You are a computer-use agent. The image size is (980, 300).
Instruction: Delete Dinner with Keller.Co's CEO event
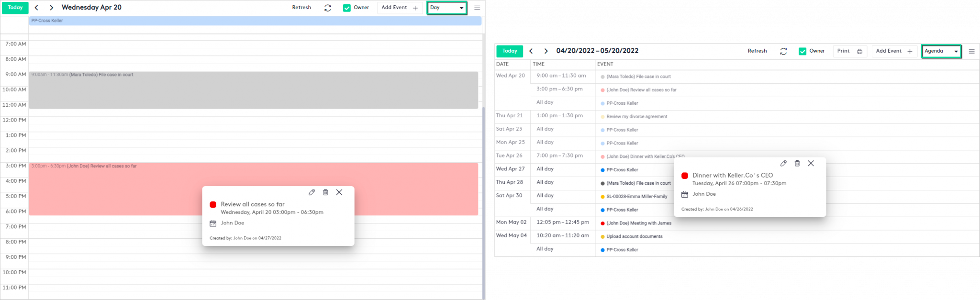pos(797,164)
